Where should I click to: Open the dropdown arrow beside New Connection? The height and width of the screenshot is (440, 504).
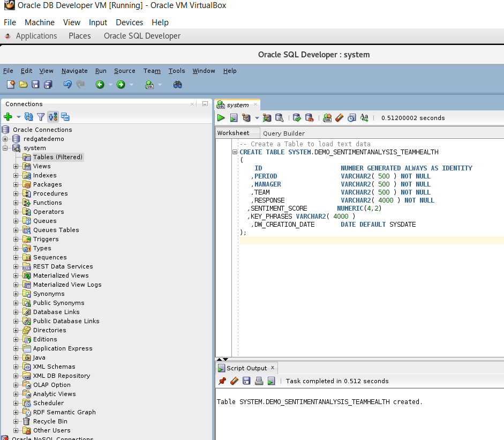(19, 117)
